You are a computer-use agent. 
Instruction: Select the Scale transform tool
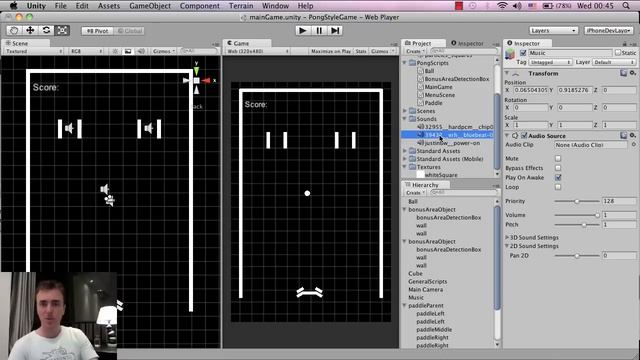pos(62,31)
